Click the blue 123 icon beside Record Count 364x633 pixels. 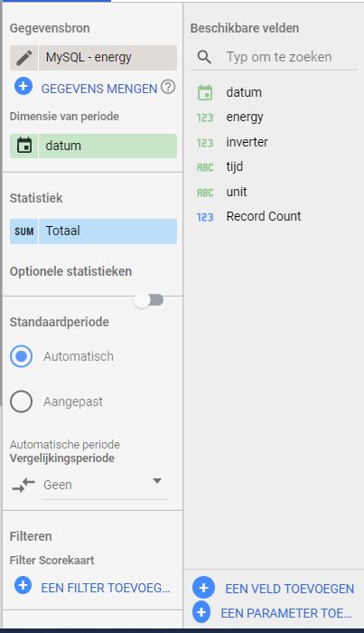click(205, 217)
